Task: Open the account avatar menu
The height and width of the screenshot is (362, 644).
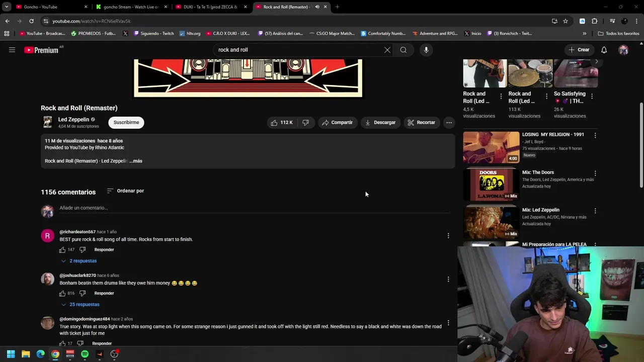Action: point(623,50)
